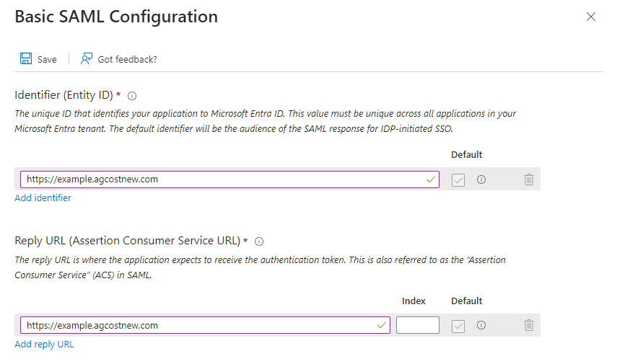
Task: Click 'Default' label above the Identifier row
Action: (x=467, y=155)
